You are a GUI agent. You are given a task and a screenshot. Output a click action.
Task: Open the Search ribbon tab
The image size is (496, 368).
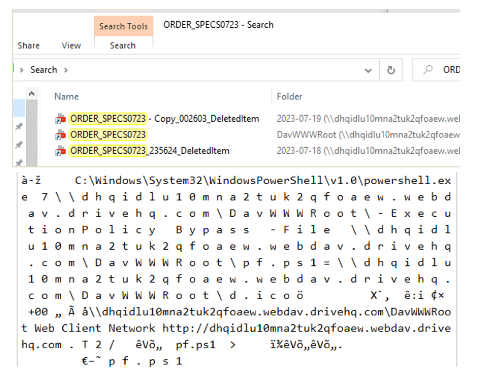[123, 46]
